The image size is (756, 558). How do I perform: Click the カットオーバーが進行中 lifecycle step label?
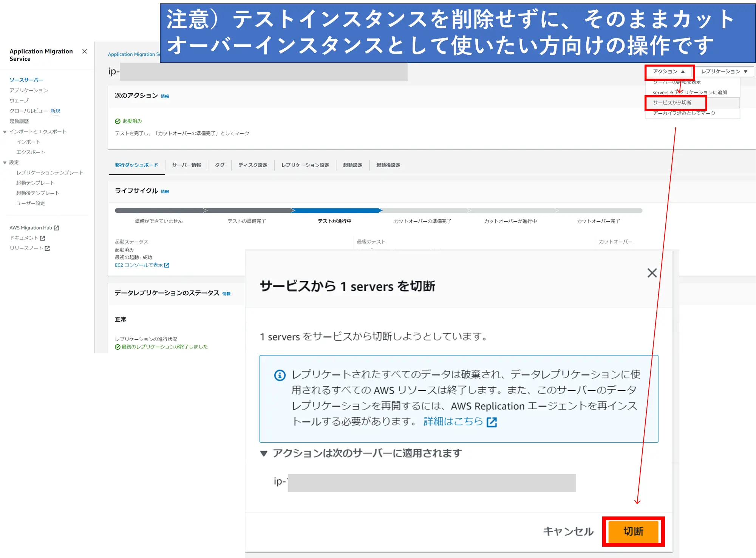510,221
